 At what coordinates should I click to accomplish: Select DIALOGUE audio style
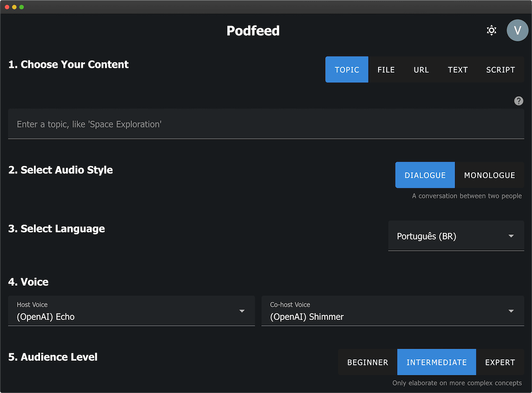tap(425, 175)
